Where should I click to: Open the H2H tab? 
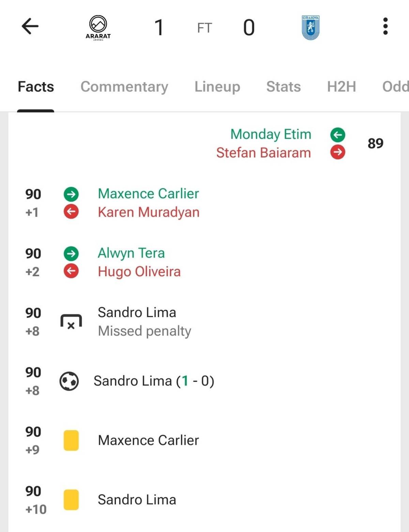coord(342,87)
